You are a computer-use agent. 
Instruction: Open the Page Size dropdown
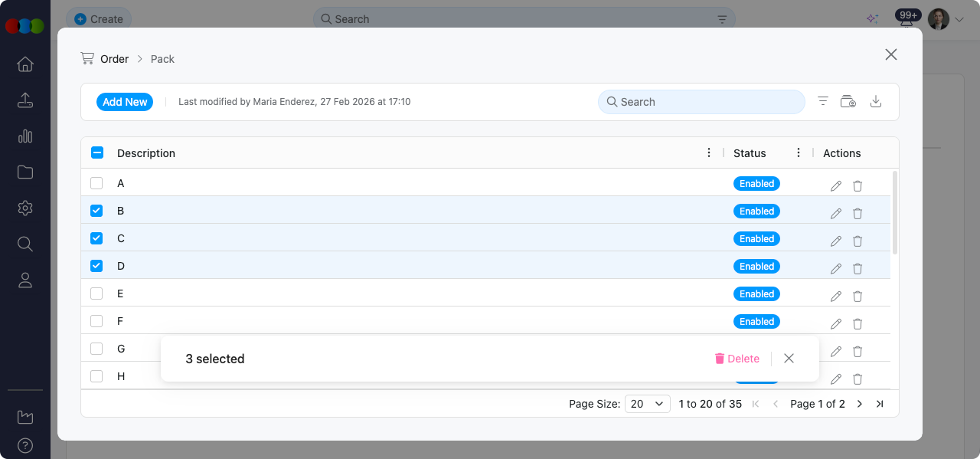[647, 404]
